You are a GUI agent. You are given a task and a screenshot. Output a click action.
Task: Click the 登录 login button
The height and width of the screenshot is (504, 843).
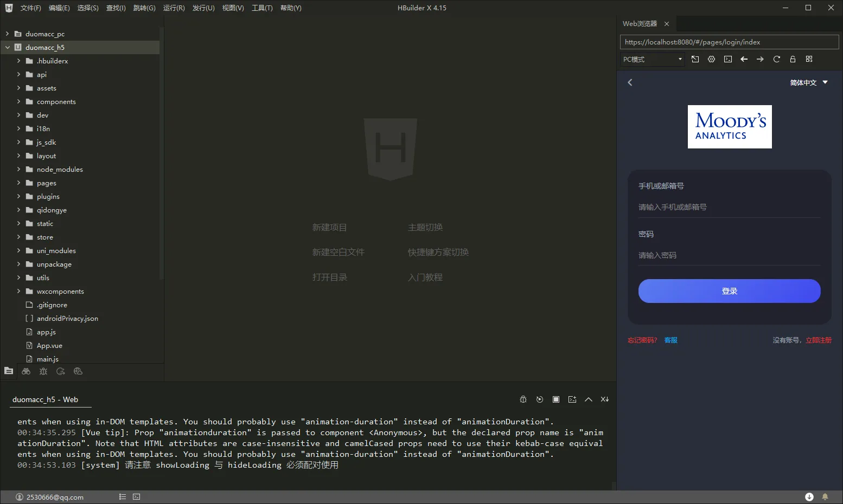click(729, 291)
